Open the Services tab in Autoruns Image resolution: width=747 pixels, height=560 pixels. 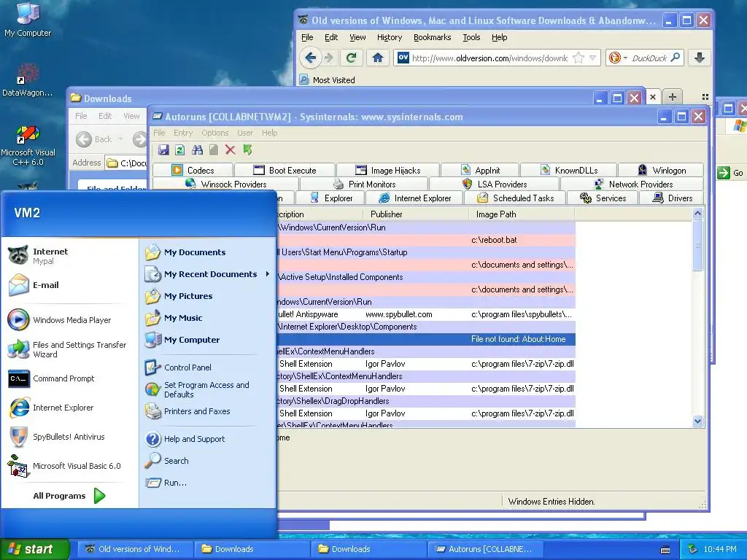[603, 198]
